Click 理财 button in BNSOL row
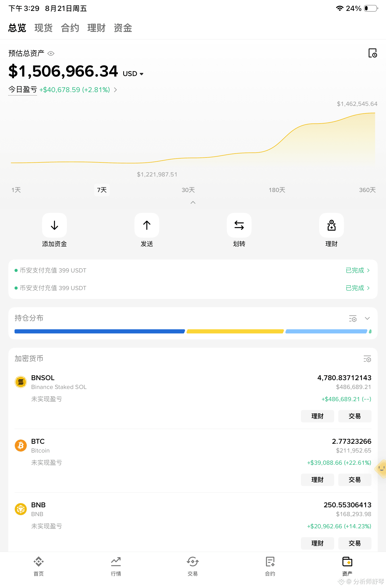This screenshot has height=588, width=386. click(318, 416)
